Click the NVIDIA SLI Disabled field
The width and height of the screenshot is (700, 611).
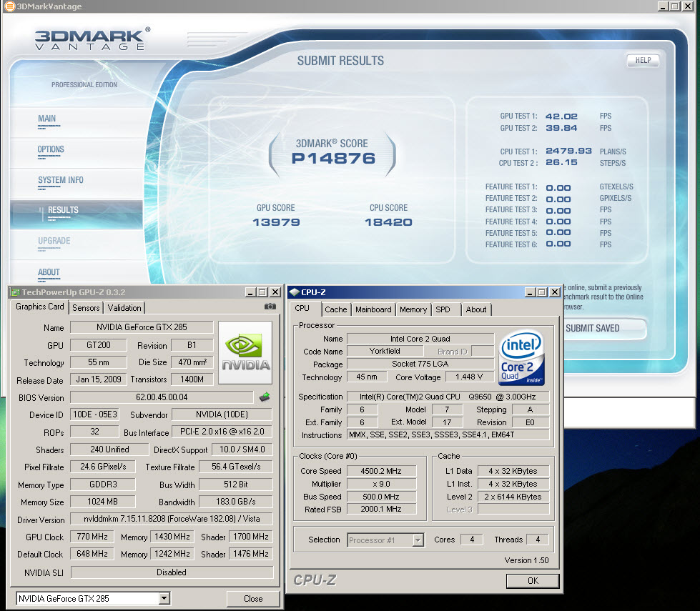coord(172,572)
